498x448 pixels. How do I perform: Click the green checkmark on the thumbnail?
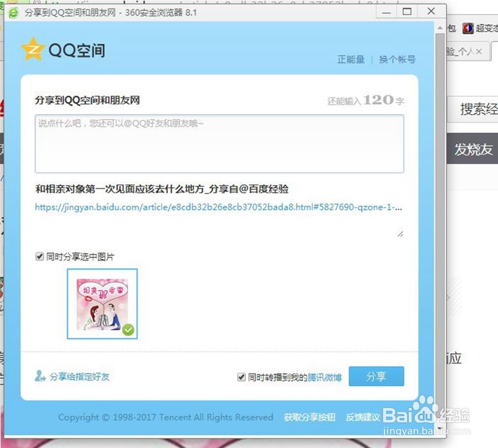pyautogui.click(x=128, y=330)
